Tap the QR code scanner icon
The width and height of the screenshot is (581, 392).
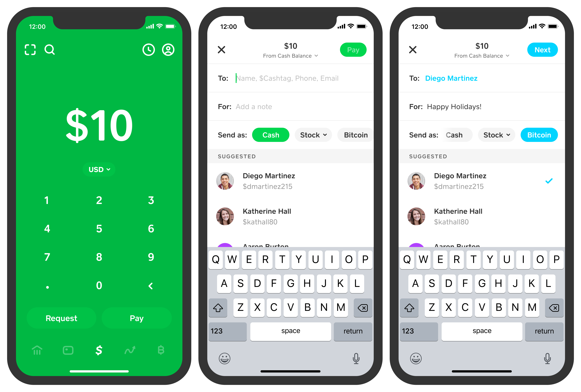(30, 49)
